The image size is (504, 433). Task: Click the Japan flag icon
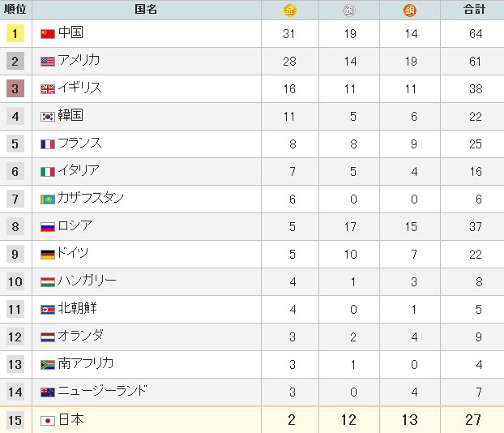coord(48,420)
